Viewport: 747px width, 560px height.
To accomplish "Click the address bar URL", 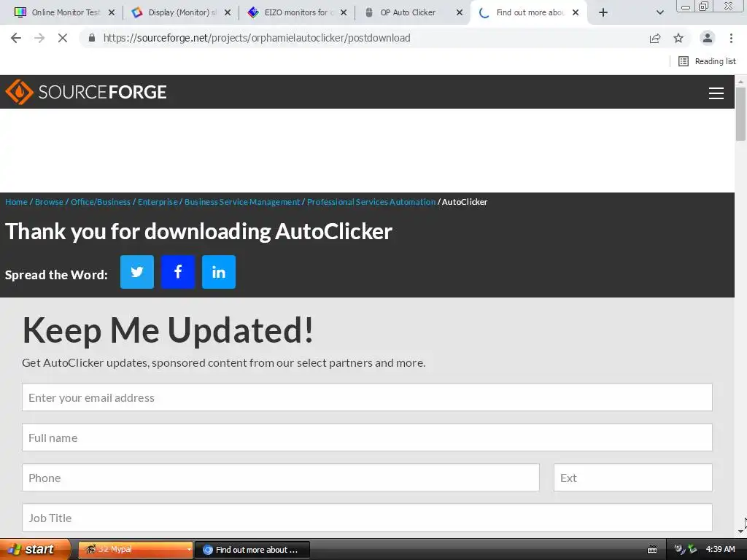I will coord(257,38).
